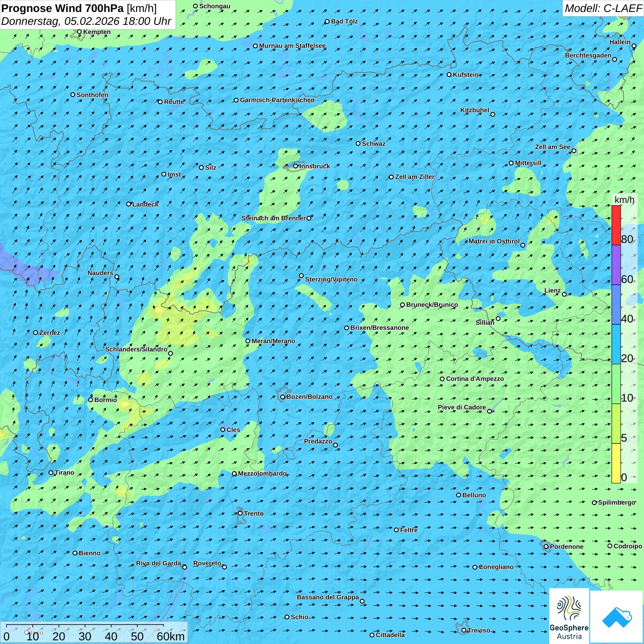The image size is (644, 644).
Task: Click the "Murnau am Staffelsee" place label
Action: 292,46
